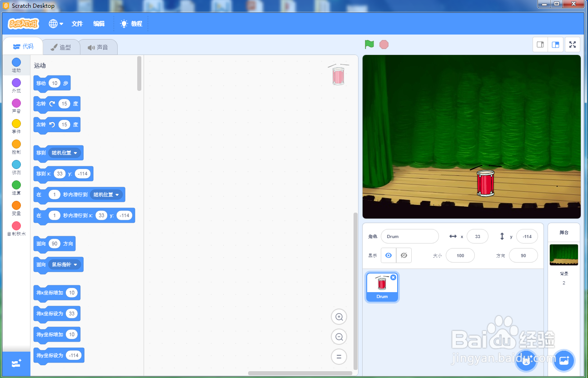588x378 pixels.
Task: Open 随机位置 dropdown in 滑行到 block
Action: (x=106, y=194)
